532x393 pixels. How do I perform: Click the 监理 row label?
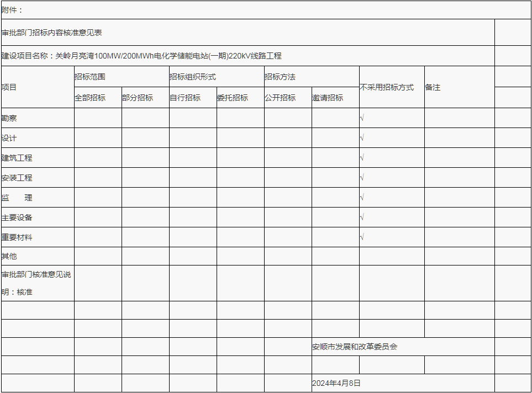click(x=17, y=198)
